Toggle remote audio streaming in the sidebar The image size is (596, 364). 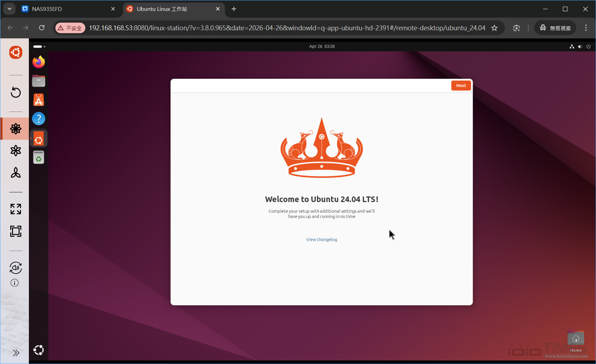tap(15, 268)
